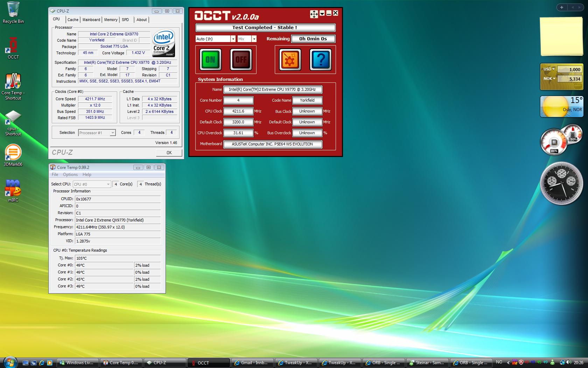
Task: Click Core #2 temperature 45°C reading
Action: pyautogui.click(x=104, y=279)
